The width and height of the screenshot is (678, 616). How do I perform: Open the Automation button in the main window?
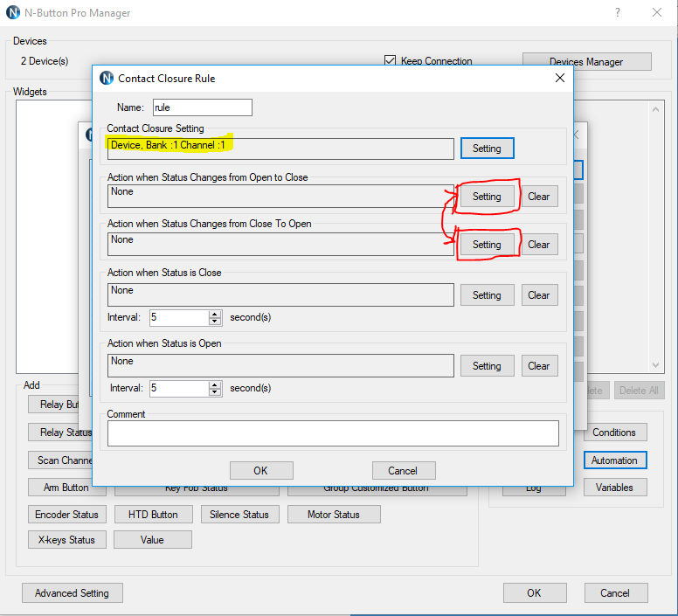coord(615,460)
